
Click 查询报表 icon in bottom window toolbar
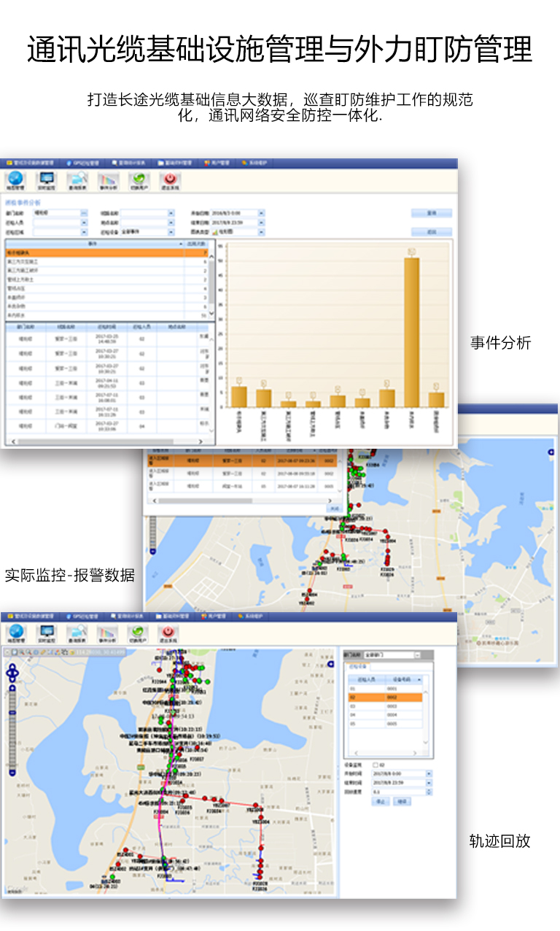pos(77,633)
